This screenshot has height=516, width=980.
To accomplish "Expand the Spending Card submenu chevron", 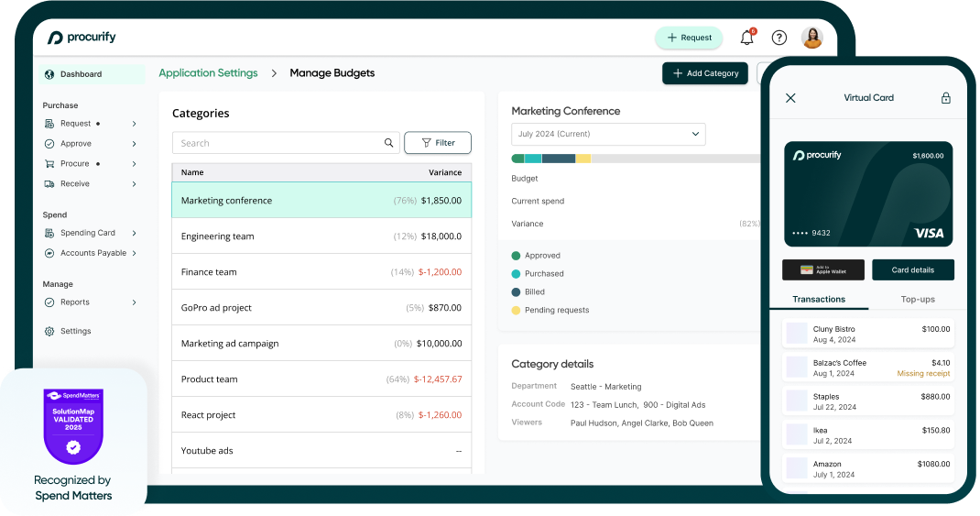I will click(x=134, y=233).
